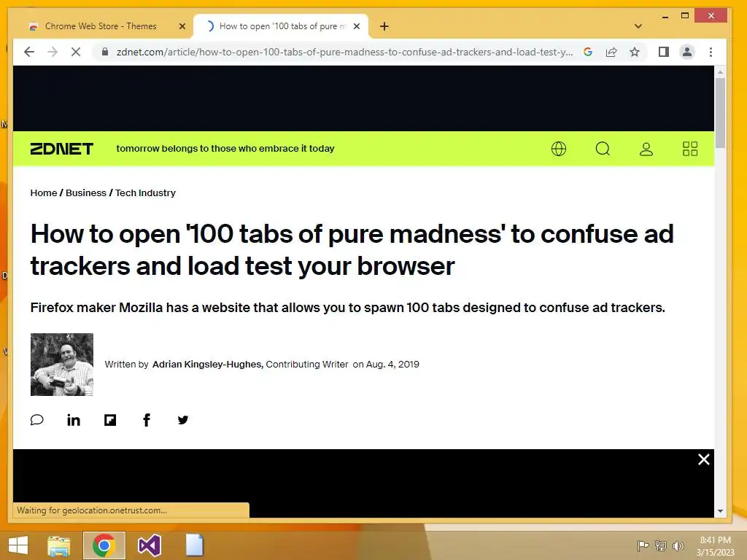Click the page scrollbar up arrow

[x=720, y=72]
